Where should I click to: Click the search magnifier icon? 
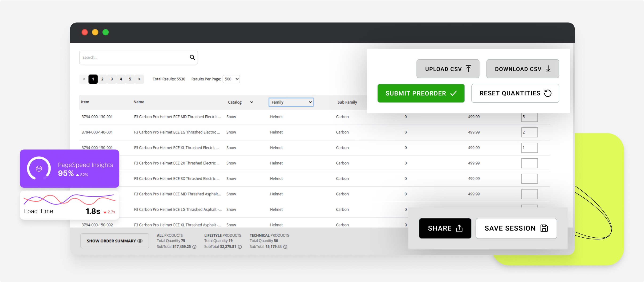point(192,57)
